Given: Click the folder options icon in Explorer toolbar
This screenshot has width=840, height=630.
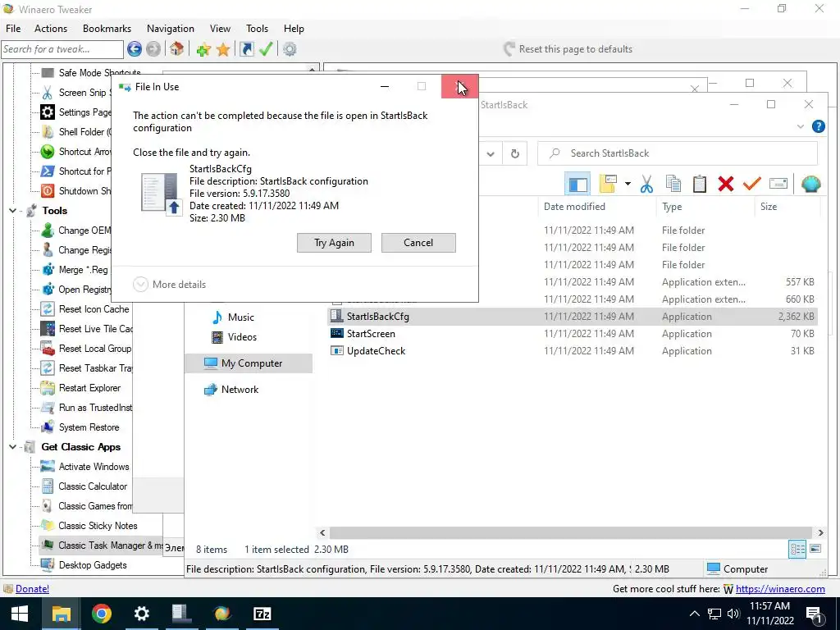Looking at the screenshot, I should pos(609,185).
